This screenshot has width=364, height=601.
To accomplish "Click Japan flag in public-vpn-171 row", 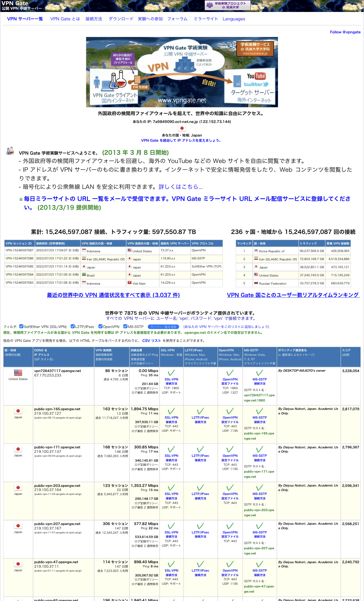I will tap(18, 449).
